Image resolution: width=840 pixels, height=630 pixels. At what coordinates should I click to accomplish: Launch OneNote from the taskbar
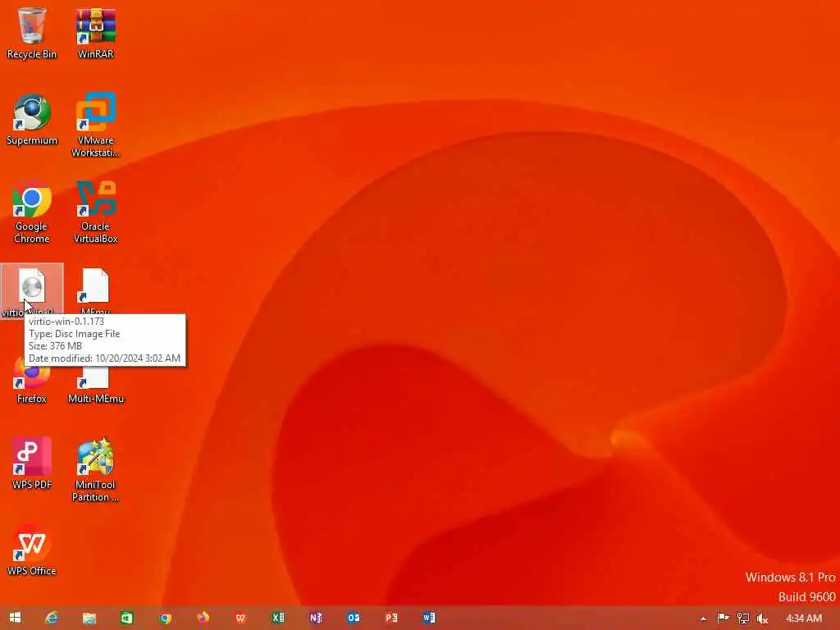click(x=316, y=618)
